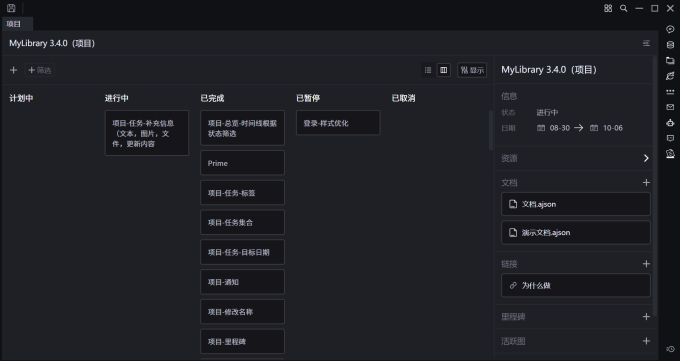The width and height of the screenshot is (680, 361).
Task: Open the 为什么做 link
Action: (x=575, y=286)
